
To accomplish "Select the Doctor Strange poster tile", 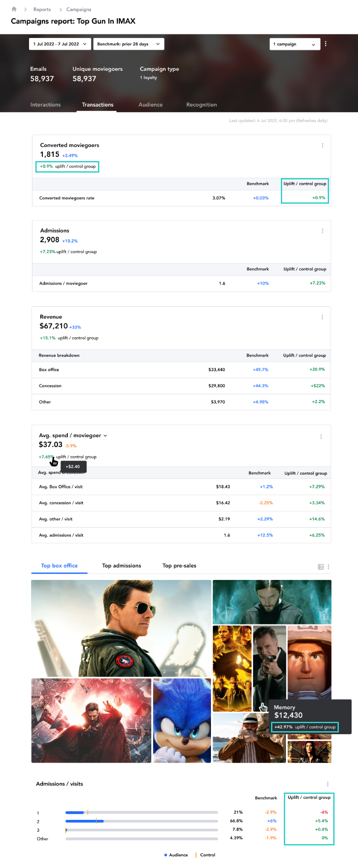I will [x=91, y=721].
